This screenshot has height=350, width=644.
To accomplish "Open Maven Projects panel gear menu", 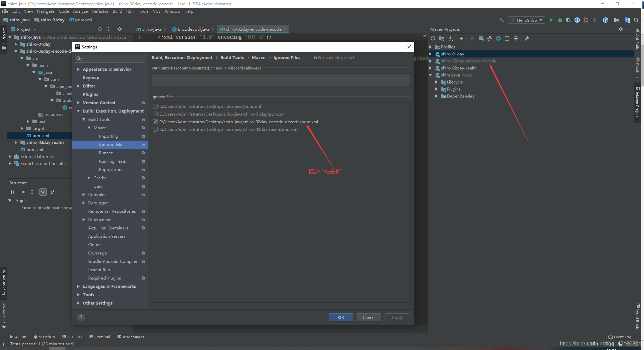I will coord(621,29).
